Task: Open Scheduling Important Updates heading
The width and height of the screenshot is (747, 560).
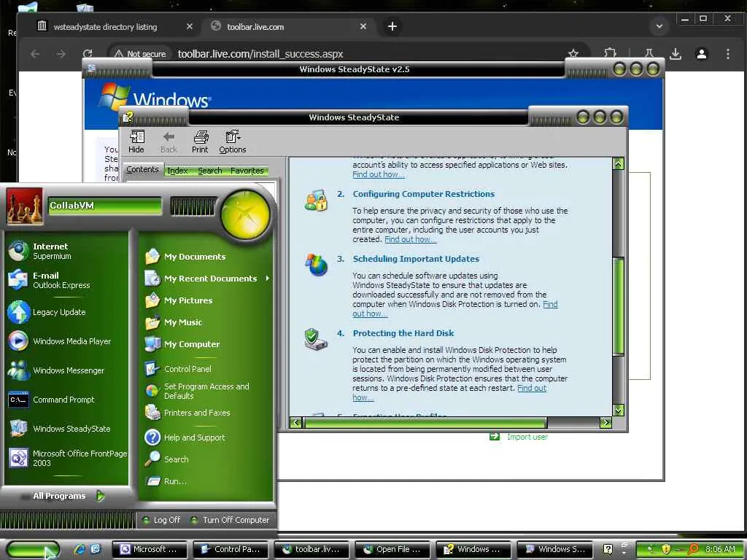Action: click(x=416, y=259)
